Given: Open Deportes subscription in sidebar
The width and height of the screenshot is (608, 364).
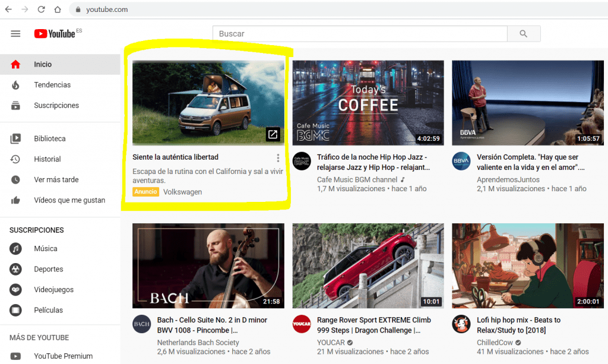Looking at the screenshot, I should pos(60,269).
